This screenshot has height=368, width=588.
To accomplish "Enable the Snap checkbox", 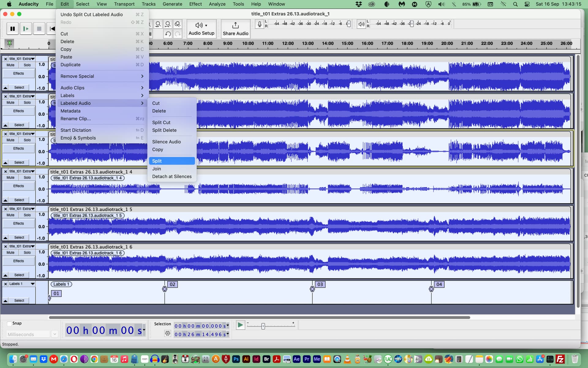I will (9, 324).
